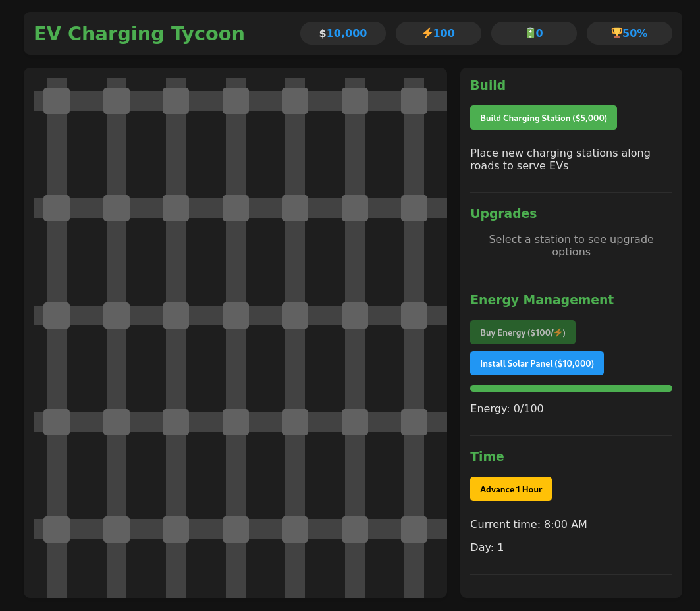The image size is (700, 611).
Task: Click the Buy Energy ($100) button
Action: (523, 332)
